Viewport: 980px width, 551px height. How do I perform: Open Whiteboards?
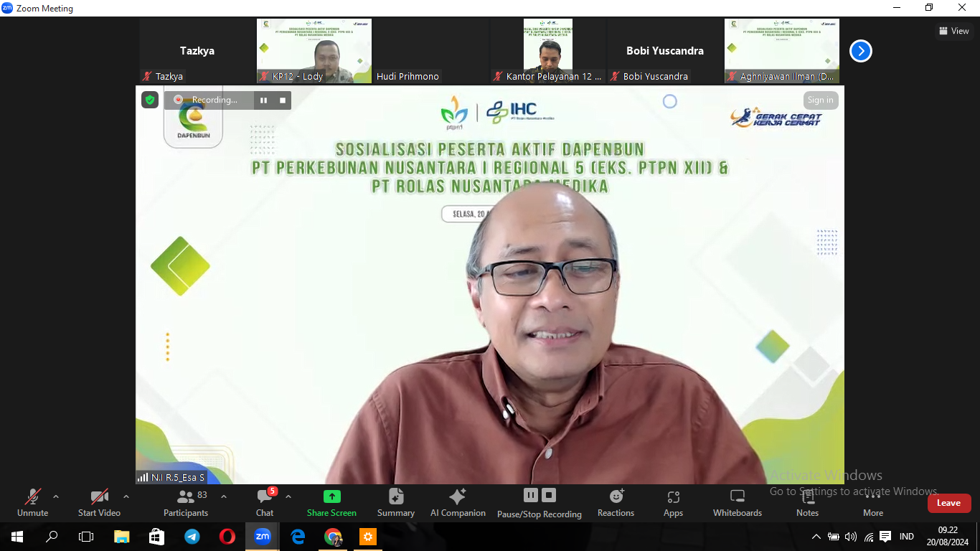[x=737, y=503]
